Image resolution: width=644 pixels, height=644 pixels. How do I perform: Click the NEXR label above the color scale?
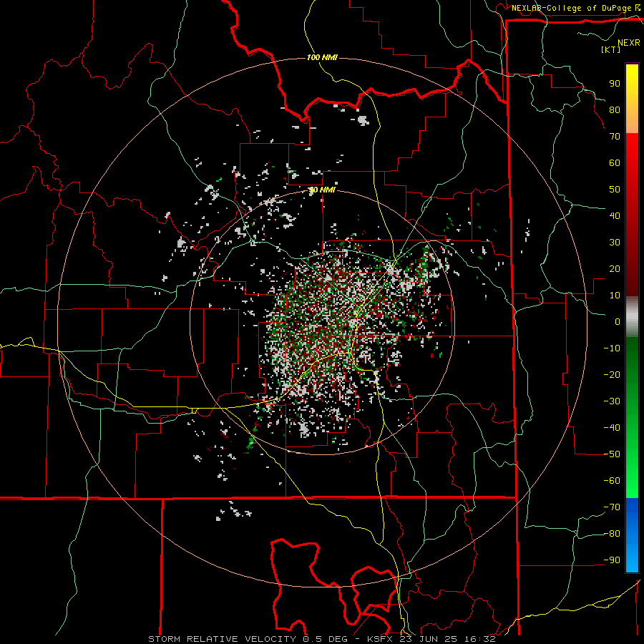(629, 43)
